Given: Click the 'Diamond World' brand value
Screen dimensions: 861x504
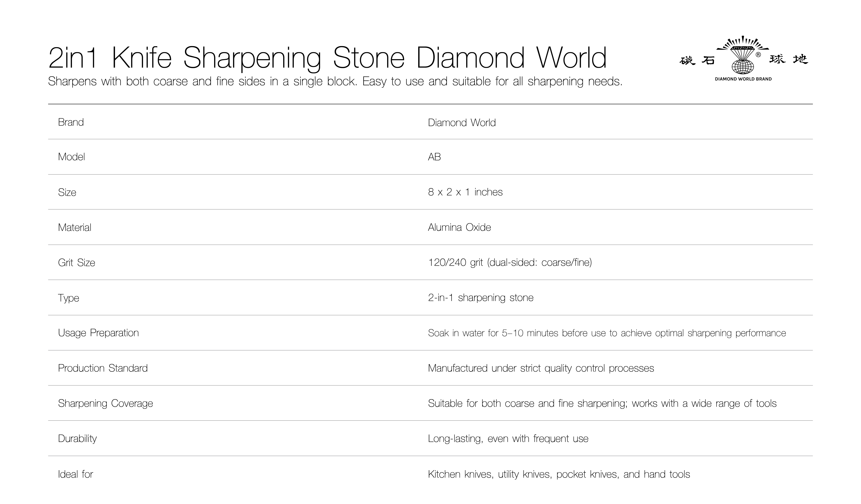Looking at the screenshot, I should 462,123.
